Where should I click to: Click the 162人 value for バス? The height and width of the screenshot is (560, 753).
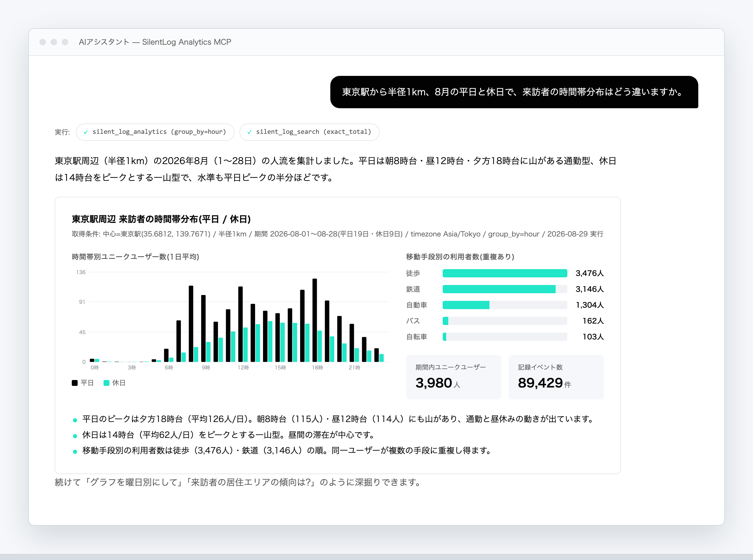point(593,321)
